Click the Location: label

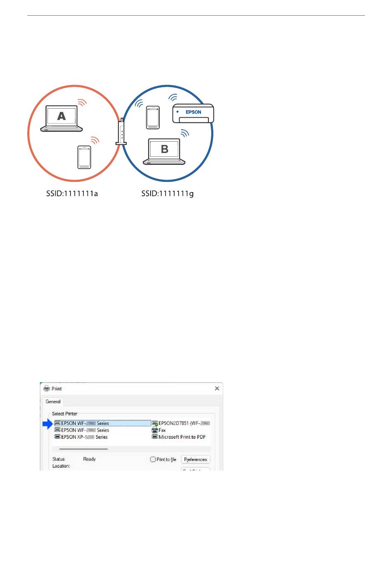point(61,466)
